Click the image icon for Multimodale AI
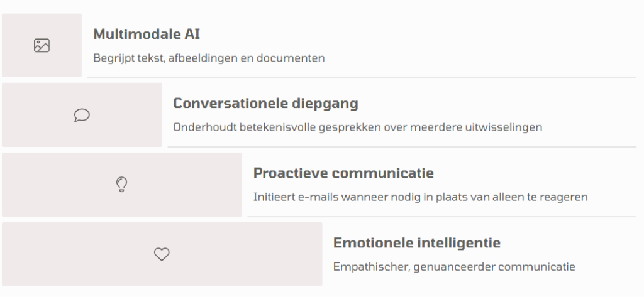644x297 pixels. 42,46
